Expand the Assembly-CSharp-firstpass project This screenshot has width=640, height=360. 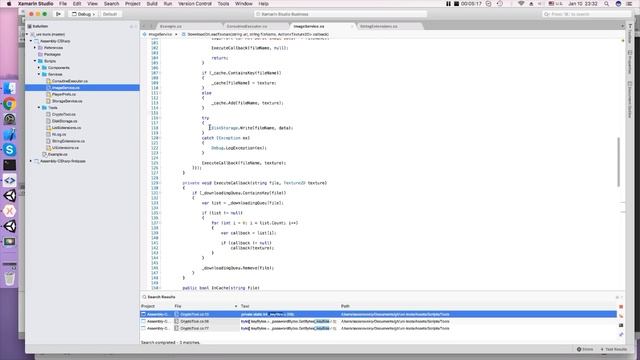pyautogui.click(x=31, y=161)
